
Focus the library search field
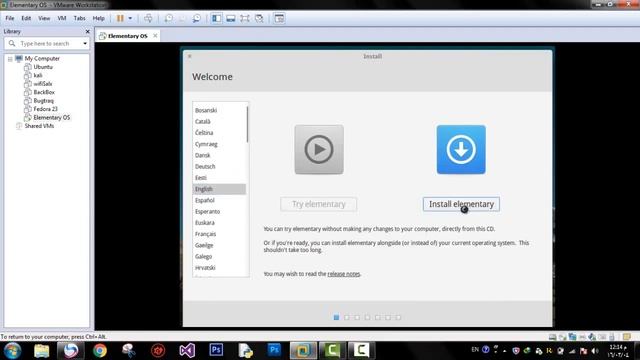point(47,43)
